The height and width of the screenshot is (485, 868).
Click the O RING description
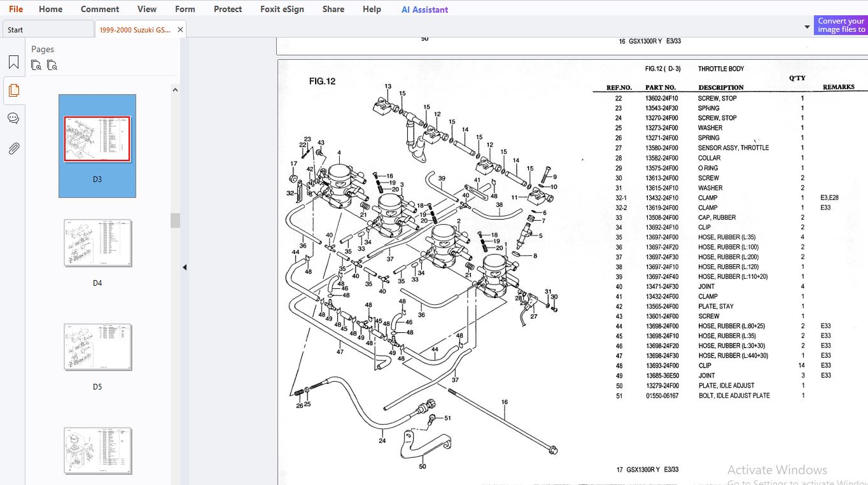pyautogui.click(x=708, y=168)
